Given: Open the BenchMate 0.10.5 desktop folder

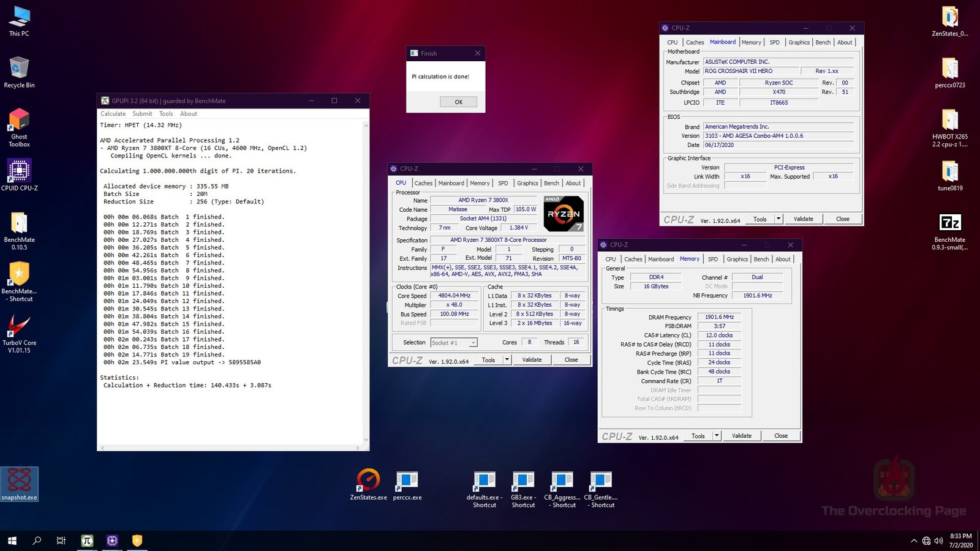Looking at the screenshot, I should pyautogui.click(x=19, y=224).
